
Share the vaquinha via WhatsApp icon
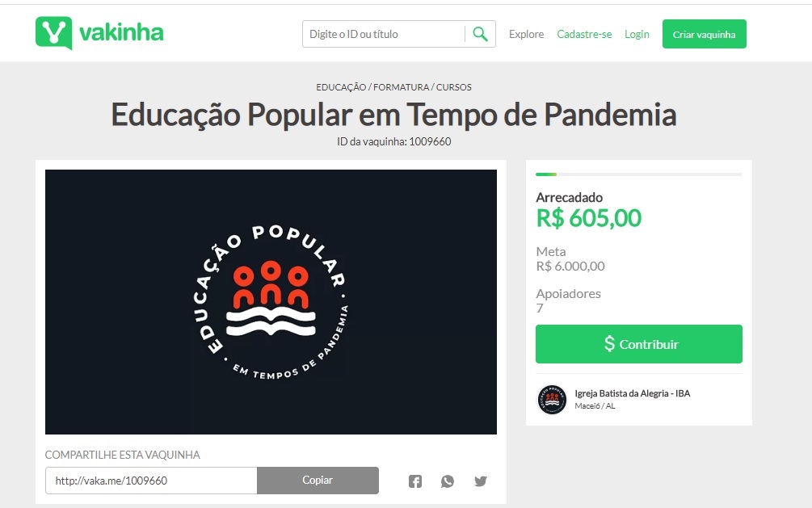click(448, 481)
